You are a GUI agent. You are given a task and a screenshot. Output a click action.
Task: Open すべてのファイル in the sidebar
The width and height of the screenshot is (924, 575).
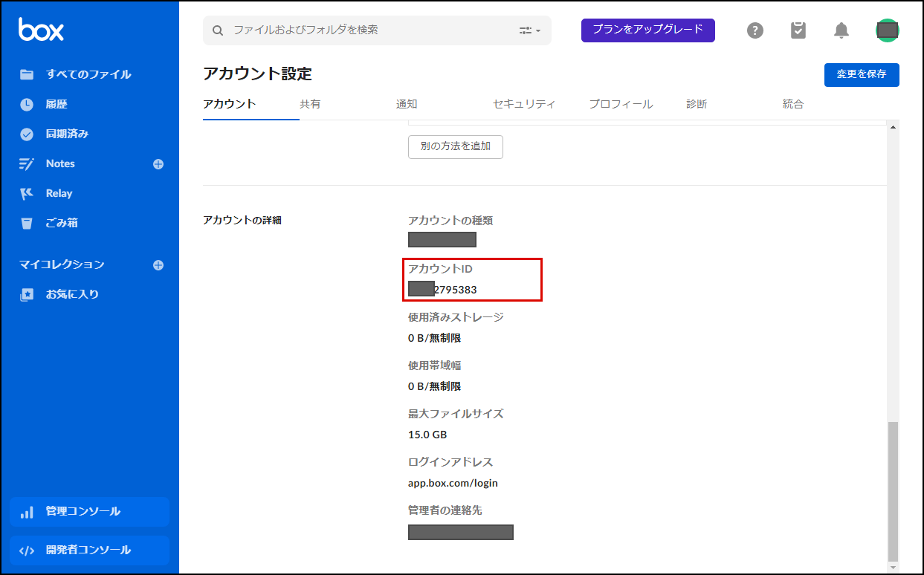pos(88,74)
